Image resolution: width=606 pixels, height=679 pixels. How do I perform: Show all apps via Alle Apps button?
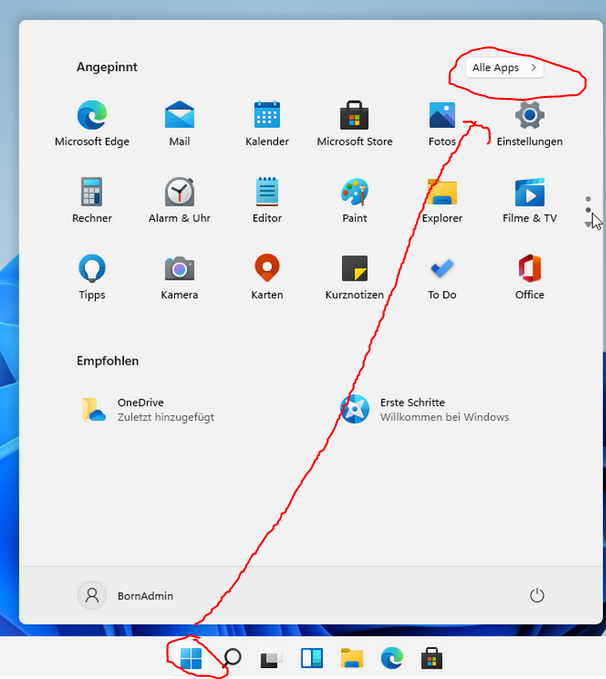point(504,68)
